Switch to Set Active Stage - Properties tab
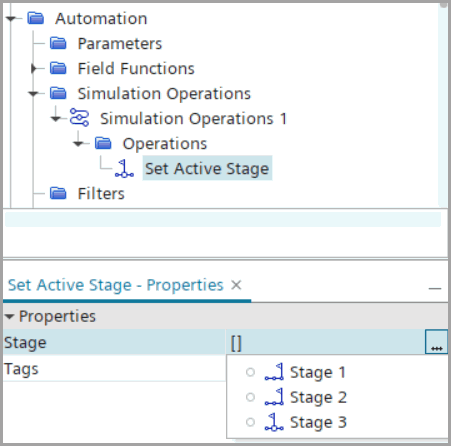 pos(115,285)
